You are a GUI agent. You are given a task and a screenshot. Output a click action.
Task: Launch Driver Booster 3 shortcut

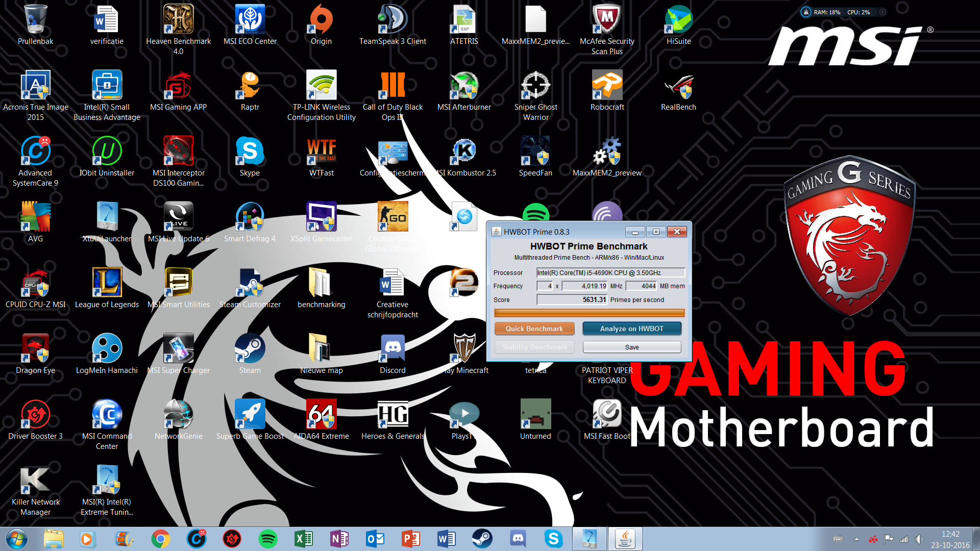[35, 419]
